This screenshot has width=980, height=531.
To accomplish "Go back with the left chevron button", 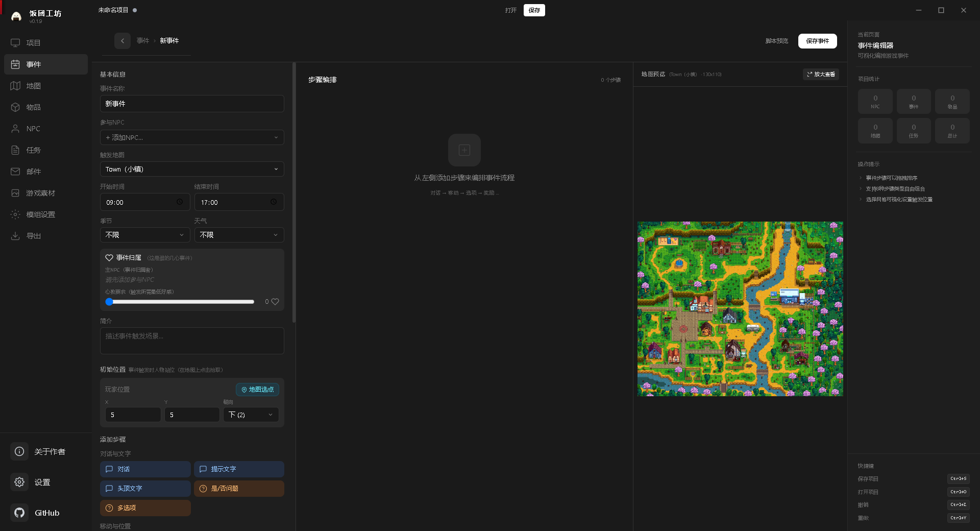I will (122, 41).
